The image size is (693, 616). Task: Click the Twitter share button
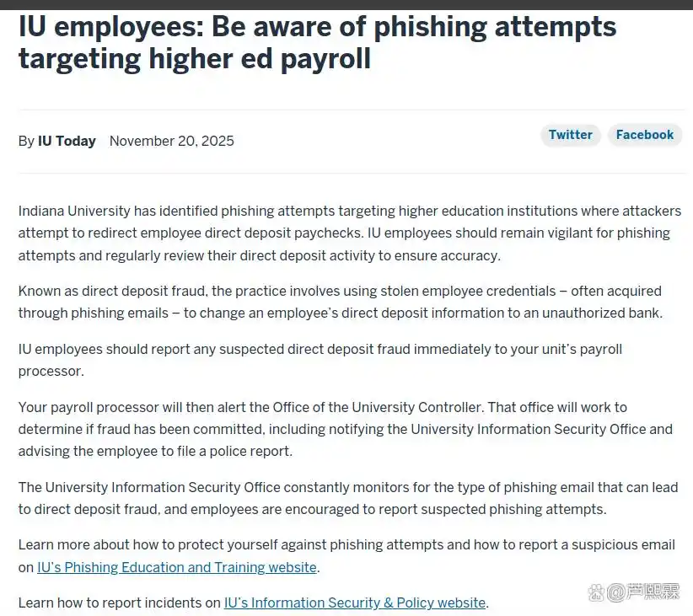570,135
